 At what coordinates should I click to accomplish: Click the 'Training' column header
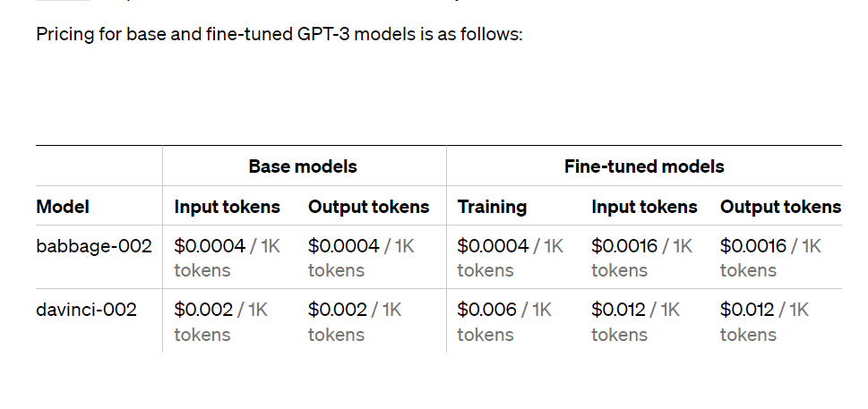pyautogui.click(x=492, y=207)
